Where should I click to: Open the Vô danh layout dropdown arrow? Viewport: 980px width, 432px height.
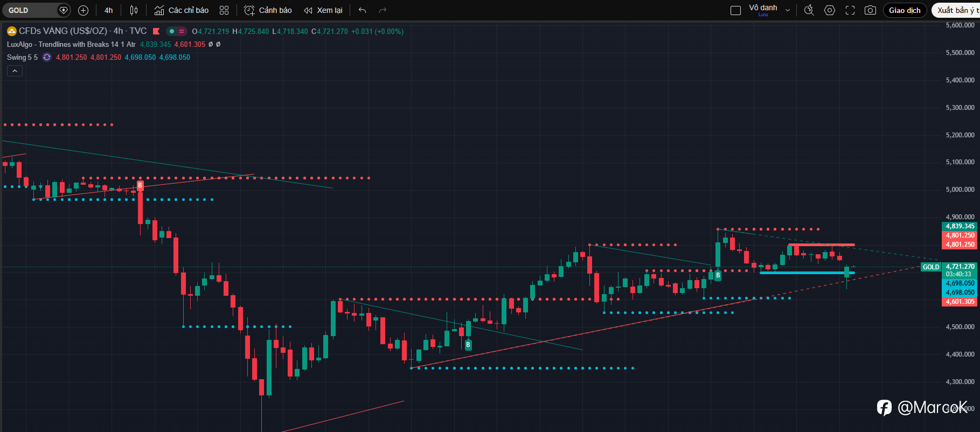click(x=788, y=10)
